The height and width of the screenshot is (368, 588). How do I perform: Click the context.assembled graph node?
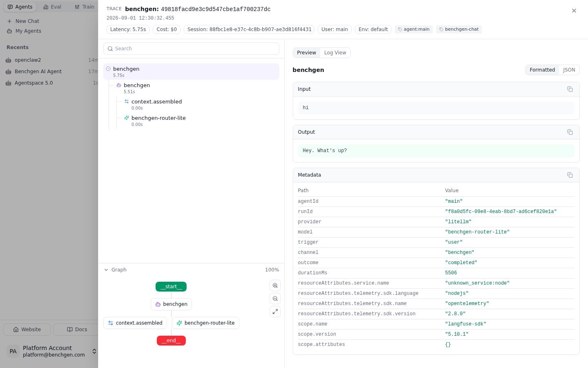(135, 323)
